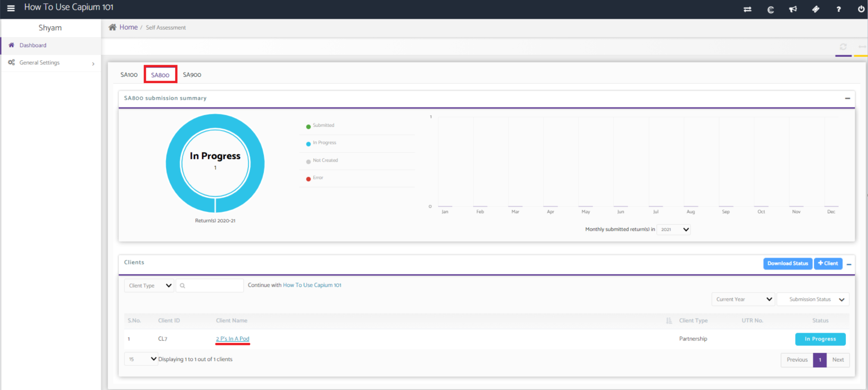868x390 pixels.
Task: Collapse the Clients panel
Action: (x=849, y=264)
